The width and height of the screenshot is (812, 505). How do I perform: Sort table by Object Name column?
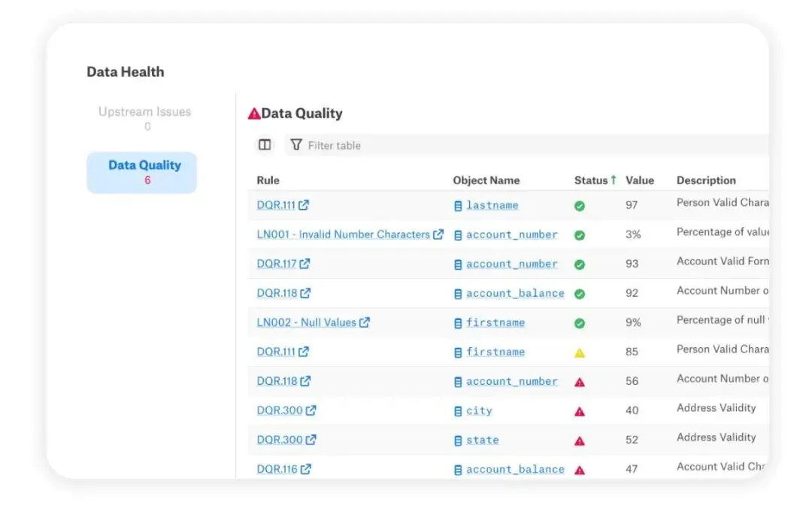point(486,180)
